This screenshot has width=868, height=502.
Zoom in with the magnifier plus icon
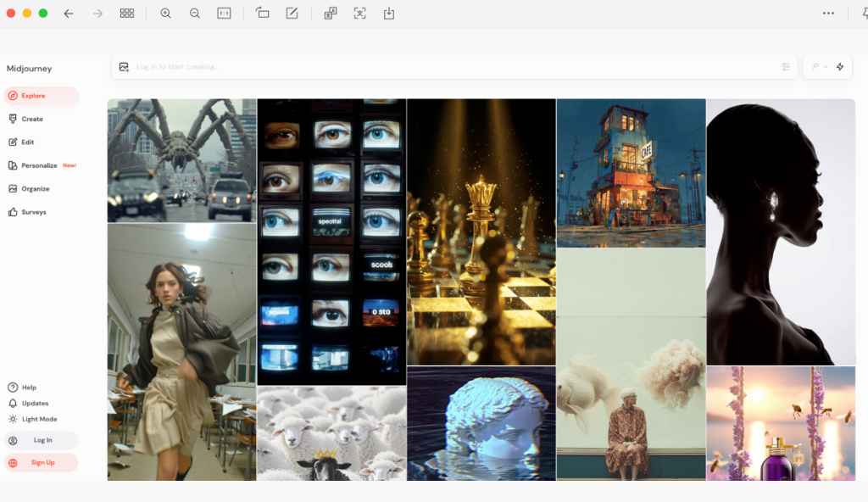(165, 14)
